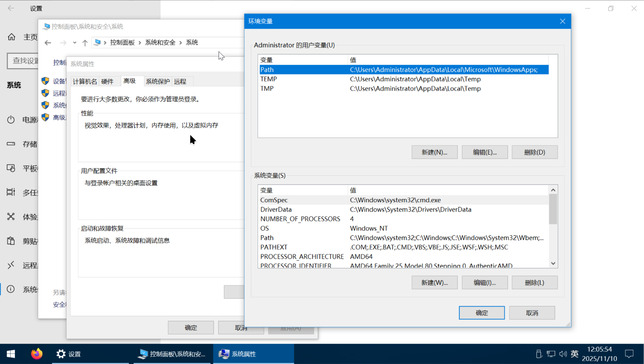Open the Windows Start menu
Image resolution: width=644 pixels, height=364 pixels.
point(11,354)
